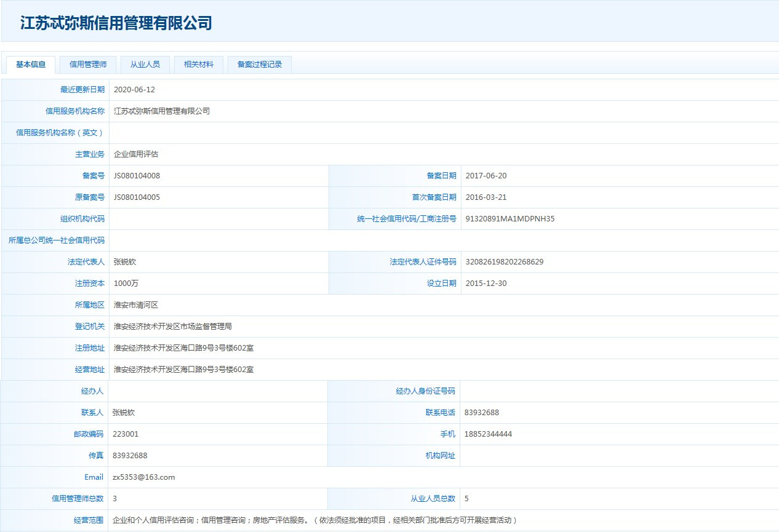Open the 从业人员 tab

coord(145,65)
